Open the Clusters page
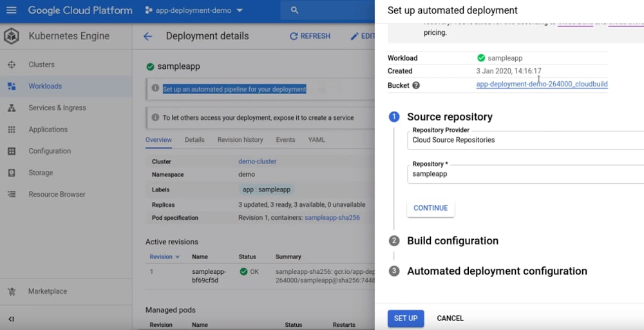This screenshot has width=644, height=330. tap(41, 64)
